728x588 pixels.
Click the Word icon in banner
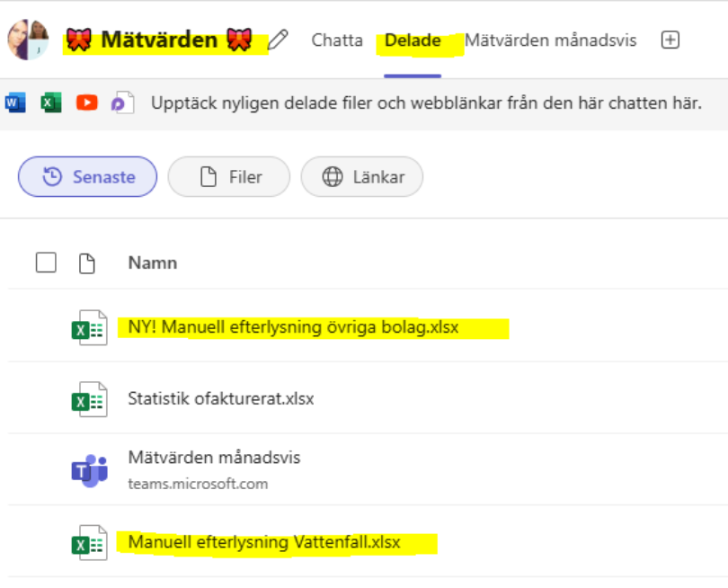[x=15, y=102]
